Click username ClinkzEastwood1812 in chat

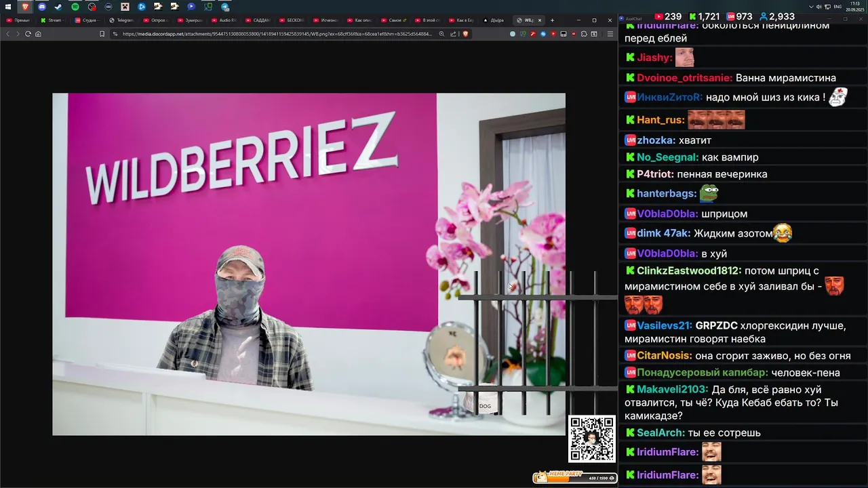pos(689,270)
